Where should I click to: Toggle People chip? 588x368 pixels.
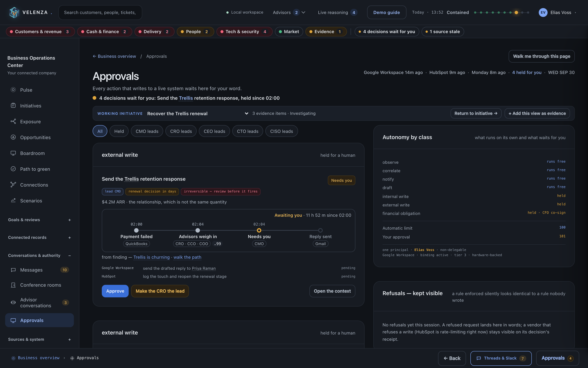[x=195, y=32]
